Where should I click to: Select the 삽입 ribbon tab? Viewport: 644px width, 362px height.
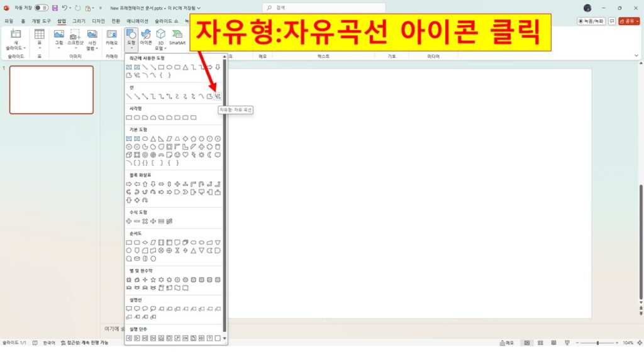point(62,21)
